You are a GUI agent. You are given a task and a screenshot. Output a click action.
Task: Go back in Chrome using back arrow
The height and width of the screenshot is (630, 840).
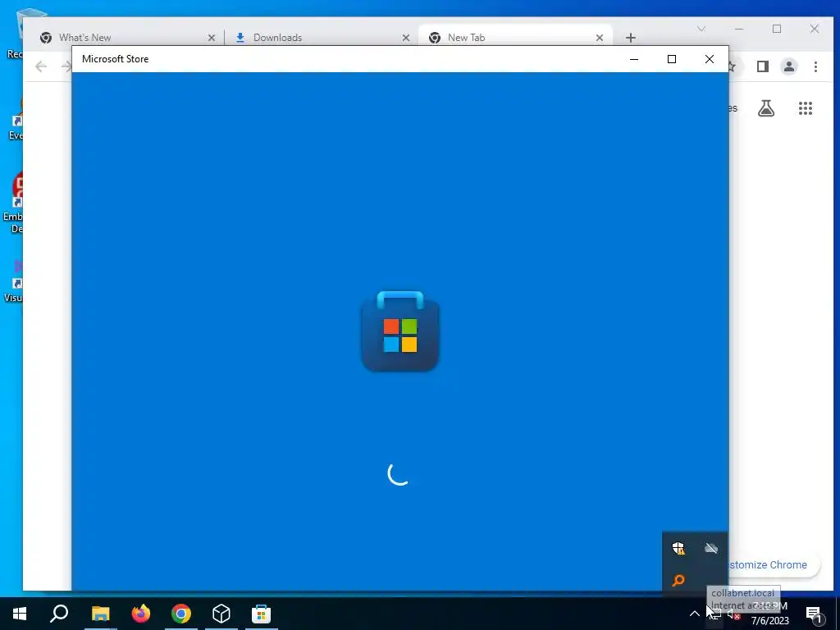click(41, 66)
